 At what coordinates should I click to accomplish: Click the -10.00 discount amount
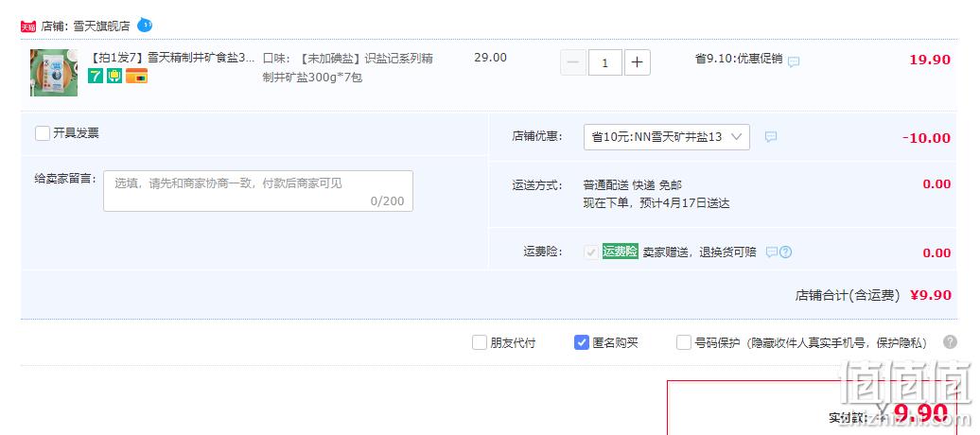(x=927, y=138)
